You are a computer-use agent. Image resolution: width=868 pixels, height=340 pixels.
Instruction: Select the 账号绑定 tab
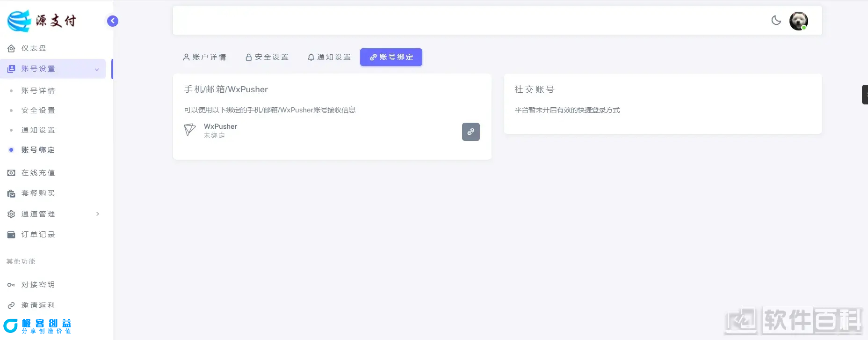(x=391, y=57)
